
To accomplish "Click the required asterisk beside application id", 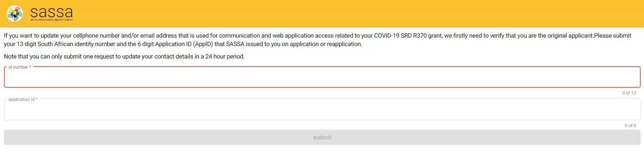I will (37, 99).
